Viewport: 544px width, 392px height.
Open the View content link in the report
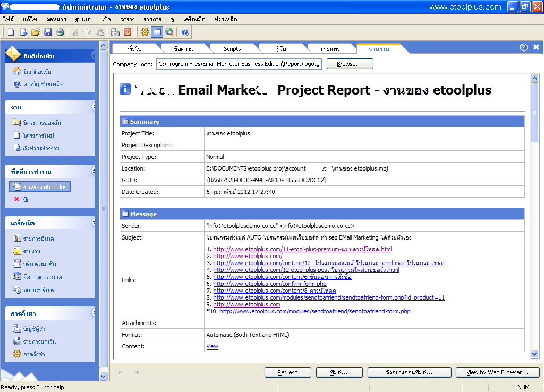pyautogui.click(x=212, y=346)
